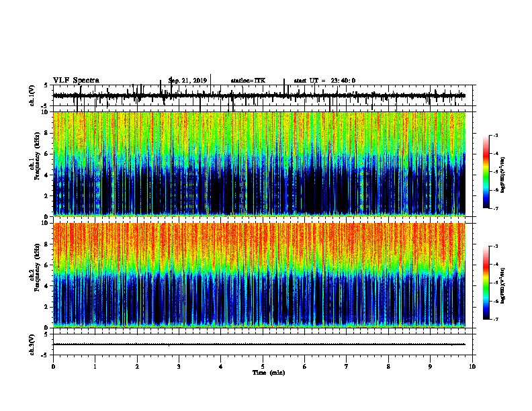Image resolution: width=532 pixels, height=411 pixels.
Task: Click the ch.1 spectrogram panel
Action: tap(259, 164)
